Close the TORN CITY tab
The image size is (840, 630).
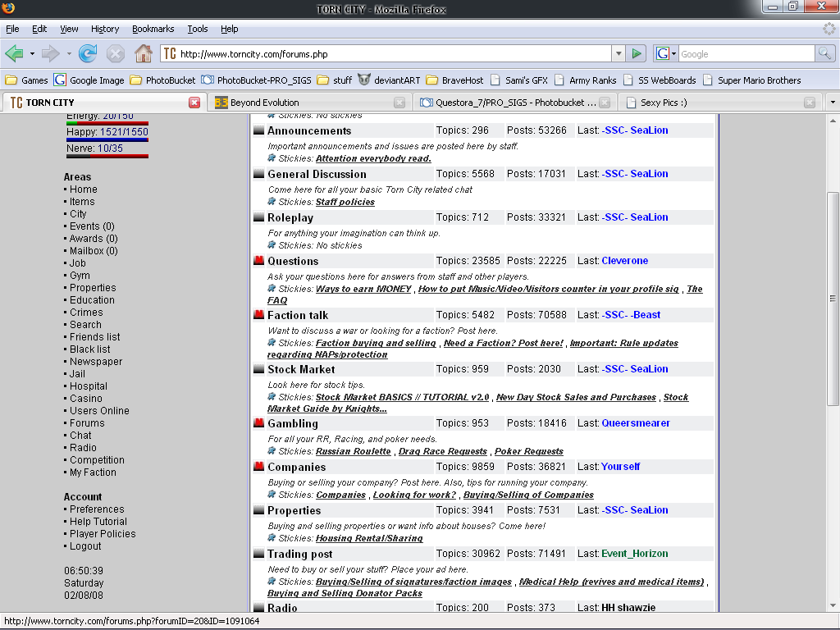coord(194,103)
